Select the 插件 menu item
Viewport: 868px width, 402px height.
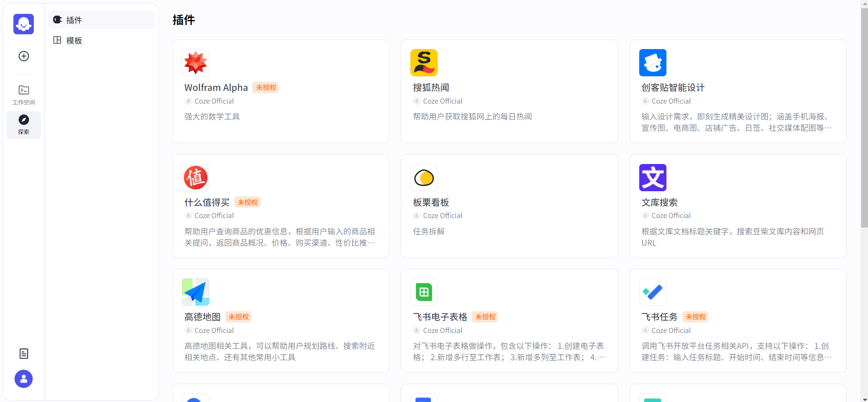click(x=101, y=20)
